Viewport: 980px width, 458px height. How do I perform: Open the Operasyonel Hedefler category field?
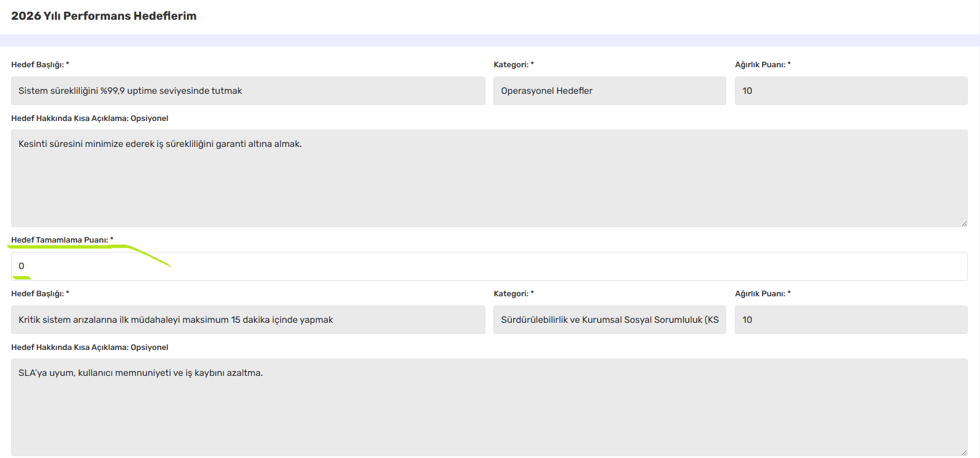point(609,91)
